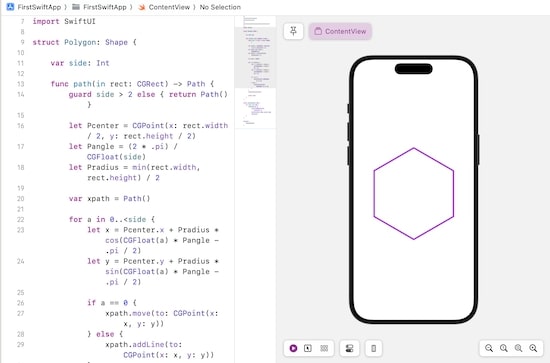Screen dimensions: 550x363
Task: Open canvas Device Settings toggles
Action: (349, 348)
